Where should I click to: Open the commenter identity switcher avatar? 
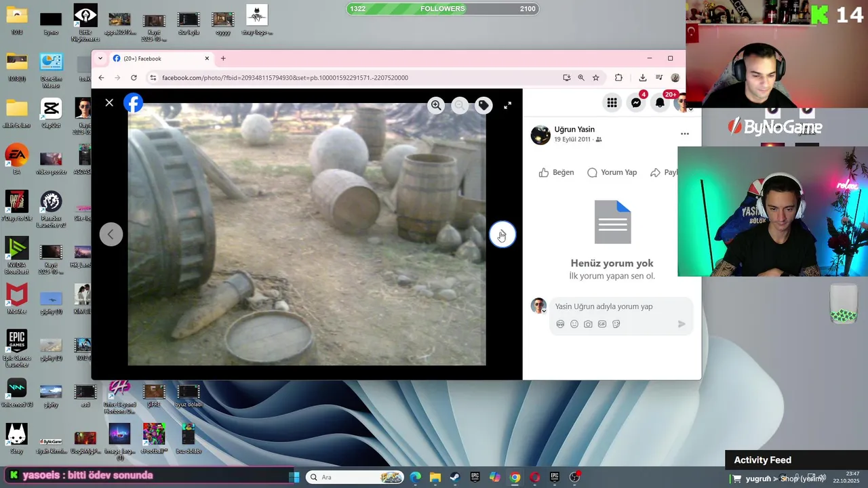click(539, 306)
